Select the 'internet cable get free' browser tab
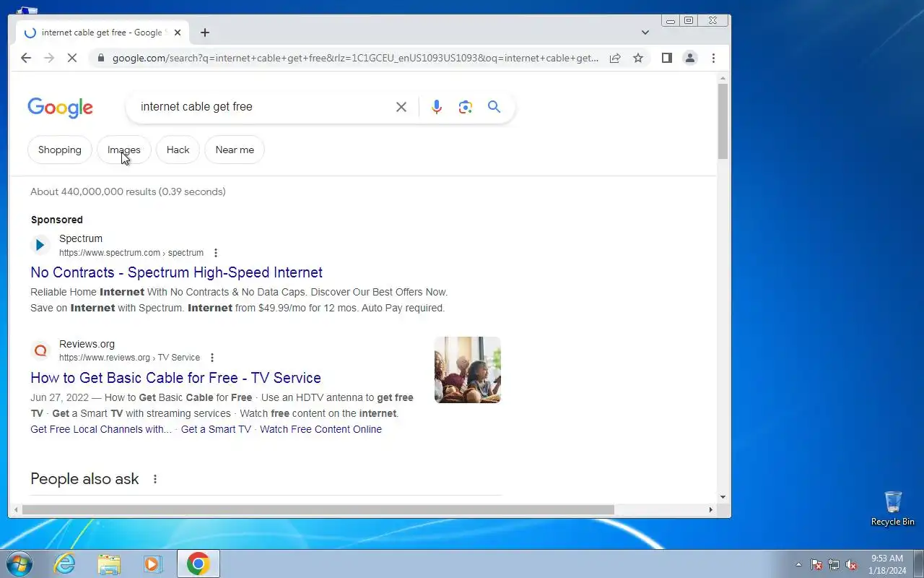Image resolution: width=924 pixels, height=578 pixels. 102,33
